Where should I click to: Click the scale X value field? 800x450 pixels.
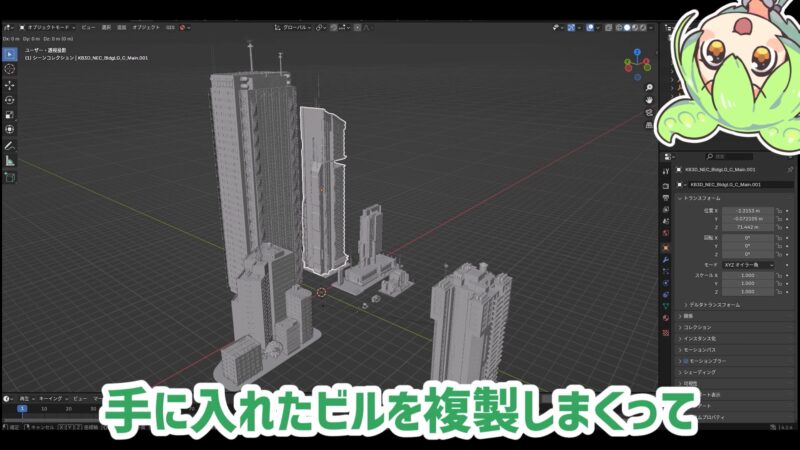coord(746,273)
